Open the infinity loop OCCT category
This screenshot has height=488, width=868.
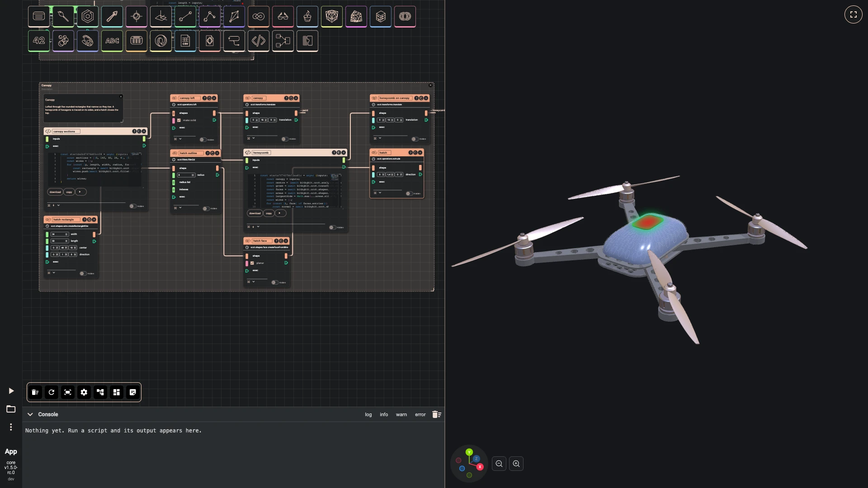(x=259, y=17)
